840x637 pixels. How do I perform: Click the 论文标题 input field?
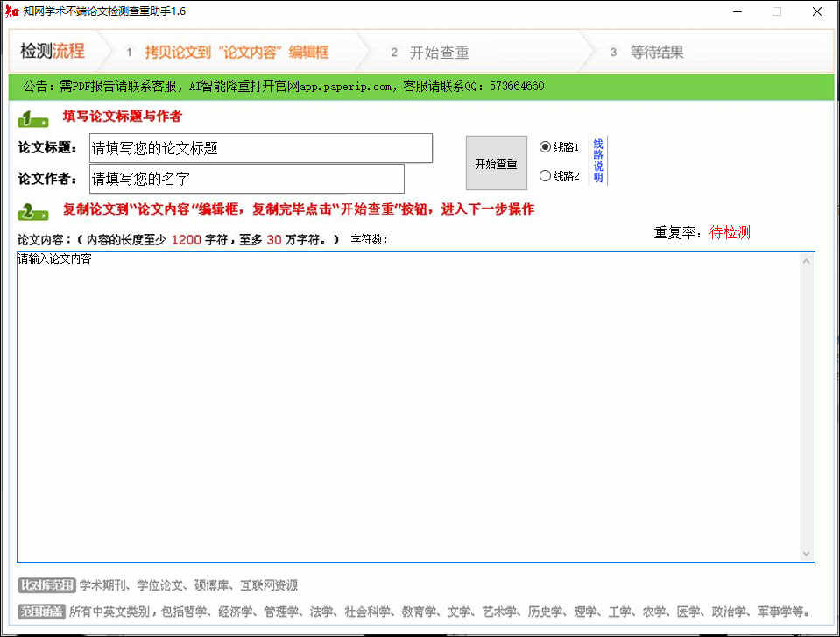[261, 148]
